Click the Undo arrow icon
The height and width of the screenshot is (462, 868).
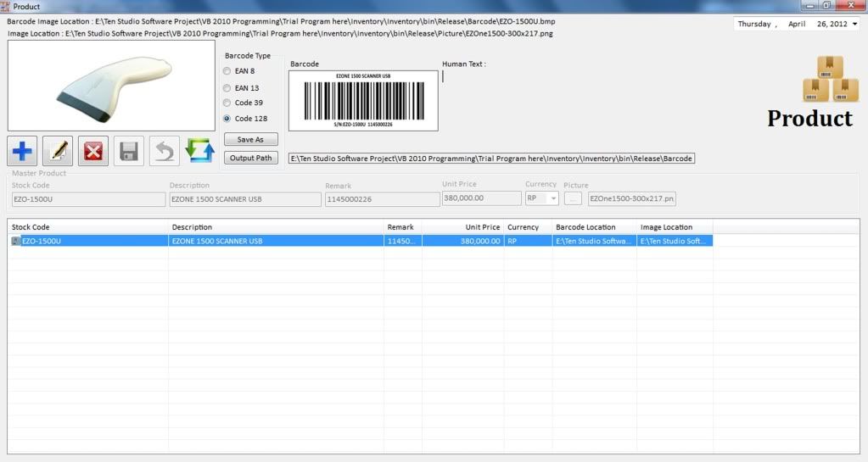(x=165, y=151)
